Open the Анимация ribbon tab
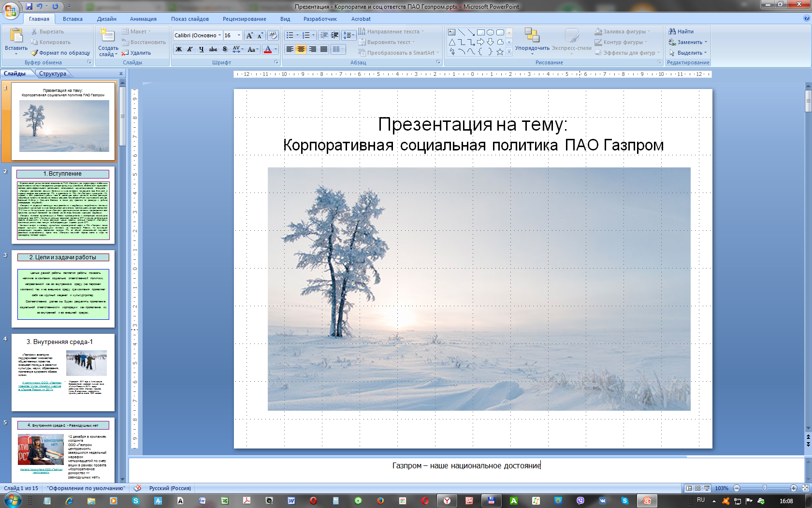The image size is (812, 508). click(143, 19)
